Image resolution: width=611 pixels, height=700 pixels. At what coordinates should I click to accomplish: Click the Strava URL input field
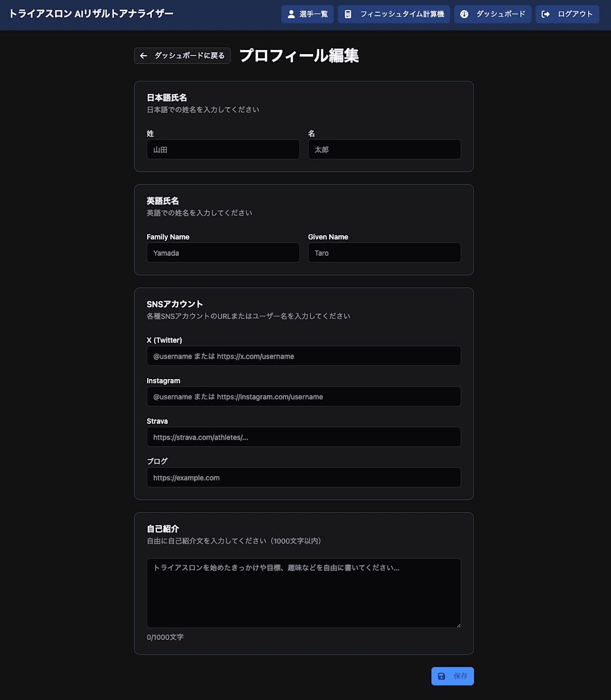pyautogui.click(x=304, y=437)
